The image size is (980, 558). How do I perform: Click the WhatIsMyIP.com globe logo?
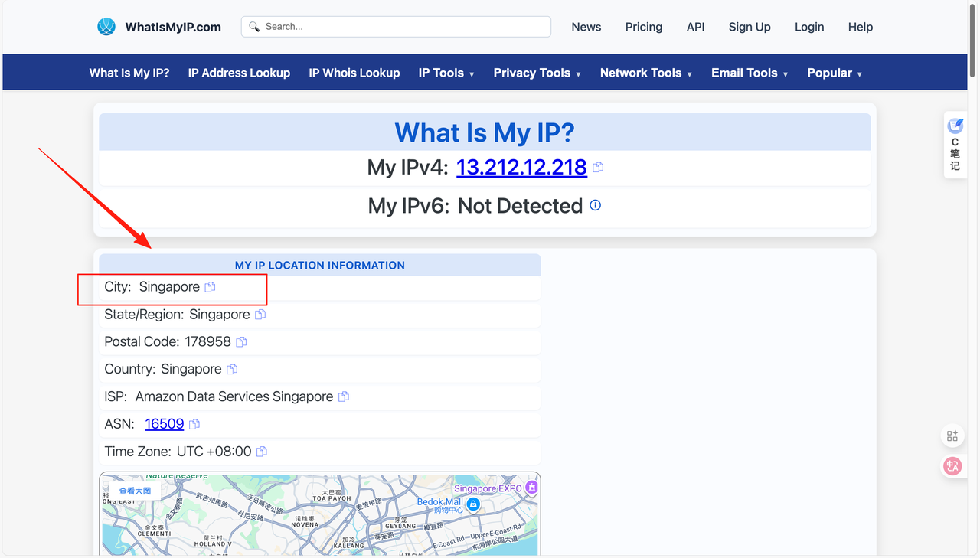click(106, 27)
